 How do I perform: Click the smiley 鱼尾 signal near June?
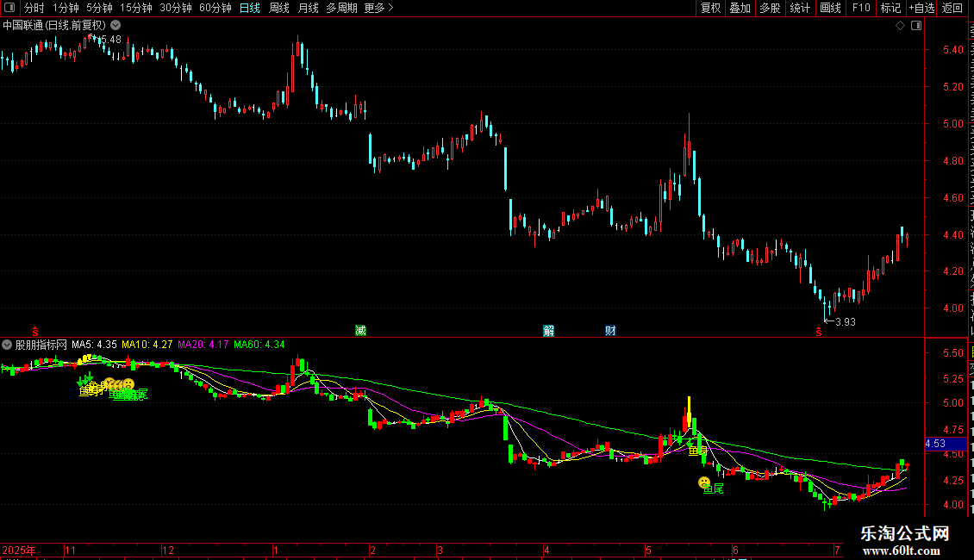click(704, 482)
